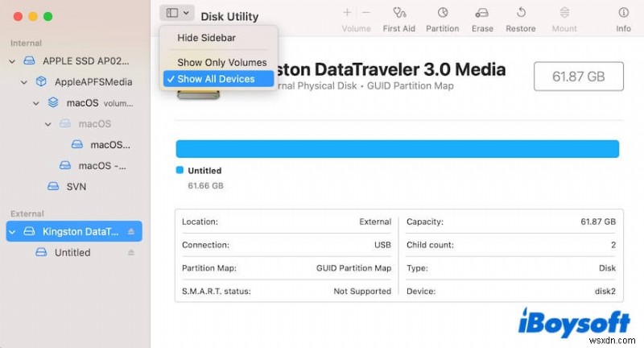Collapse the Kingston DataTraveler chevron
The width and height of the screenshot is (644, 348).
(12, 232)
